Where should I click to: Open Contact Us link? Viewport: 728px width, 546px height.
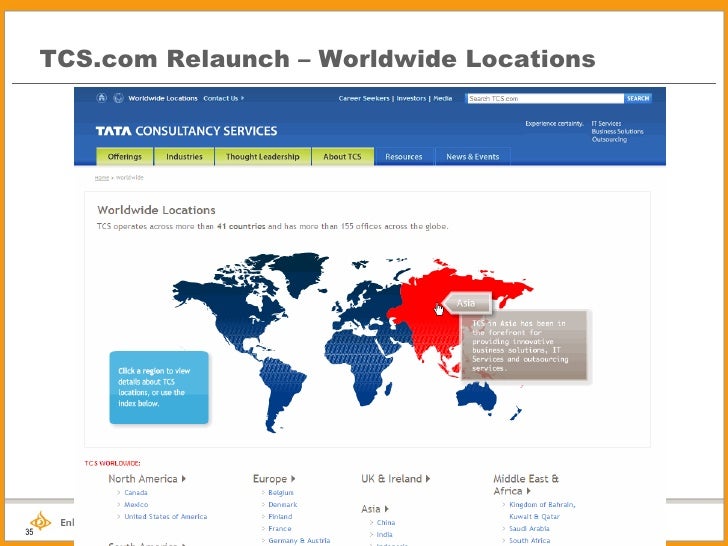[x=223, y=98]
